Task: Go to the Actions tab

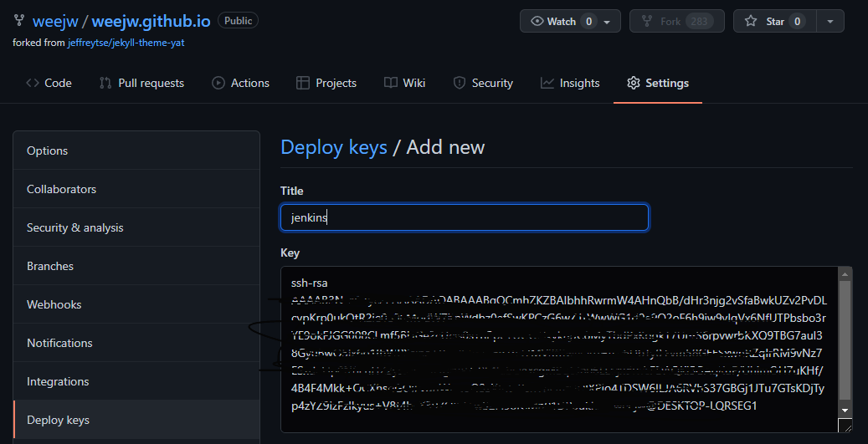Action: click(240, 83)
